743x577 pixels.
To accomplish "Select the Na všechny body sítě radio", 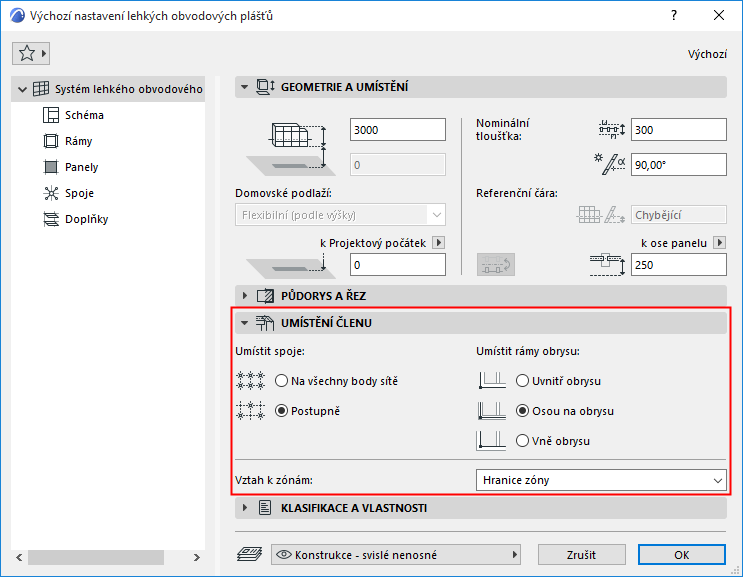I will pyautogui.click(x=281, y=381).
